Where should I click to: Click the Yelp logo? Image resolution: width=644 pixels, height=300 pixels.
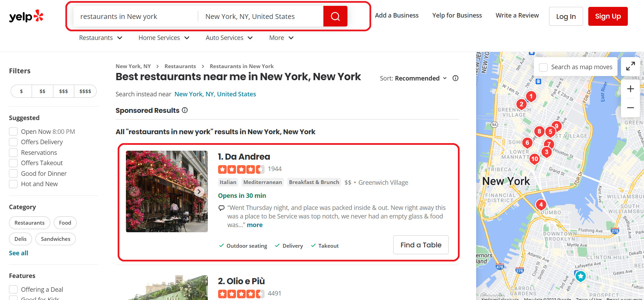click(x=26, y=16)
